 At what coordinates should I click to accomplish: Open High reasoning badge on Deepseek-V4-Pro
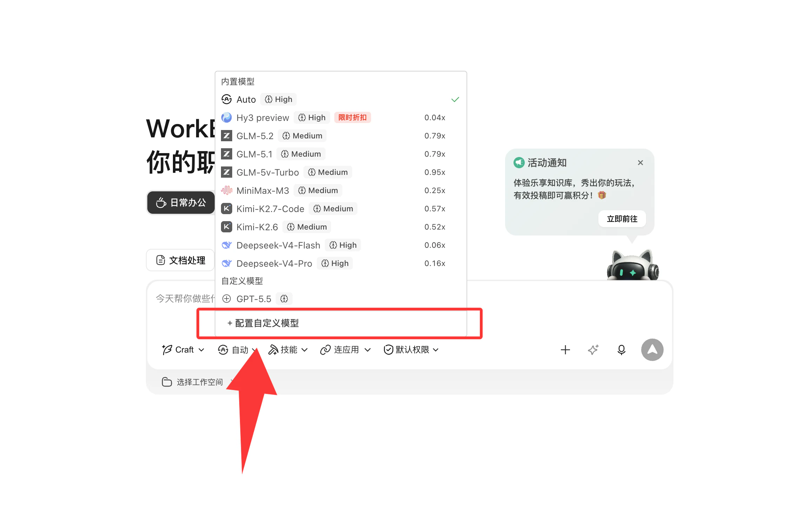click(335, 264)
